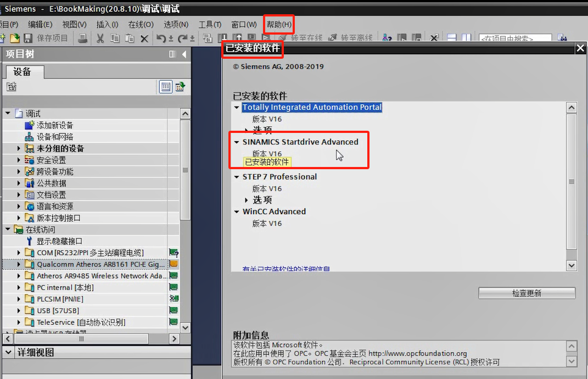Click the project tree settings icon below 设备 tab
588x379 pixels.
point(12,87)
